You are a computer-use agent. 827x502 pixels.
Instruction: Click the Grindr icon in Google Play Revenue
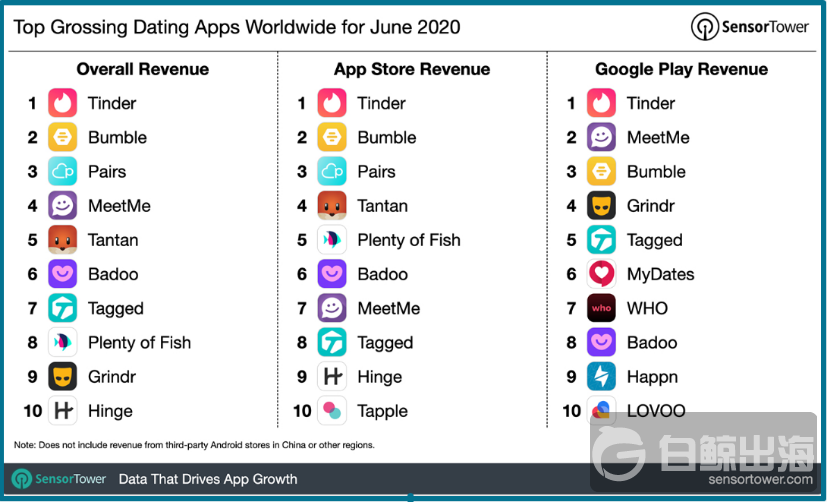601,206
